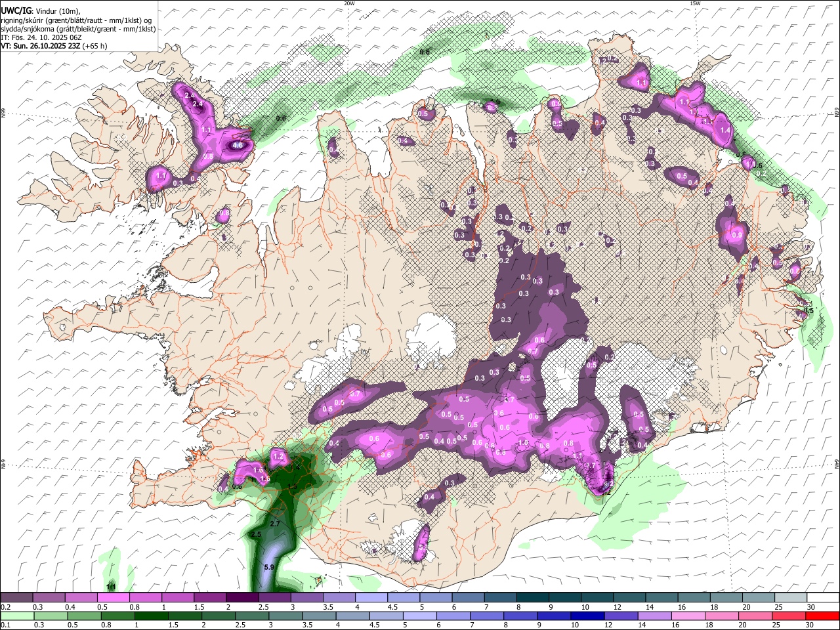This screenshot has height=630, width=840.
Task: Click the '0.1' label under the rain legend
Action: [5, 625]
